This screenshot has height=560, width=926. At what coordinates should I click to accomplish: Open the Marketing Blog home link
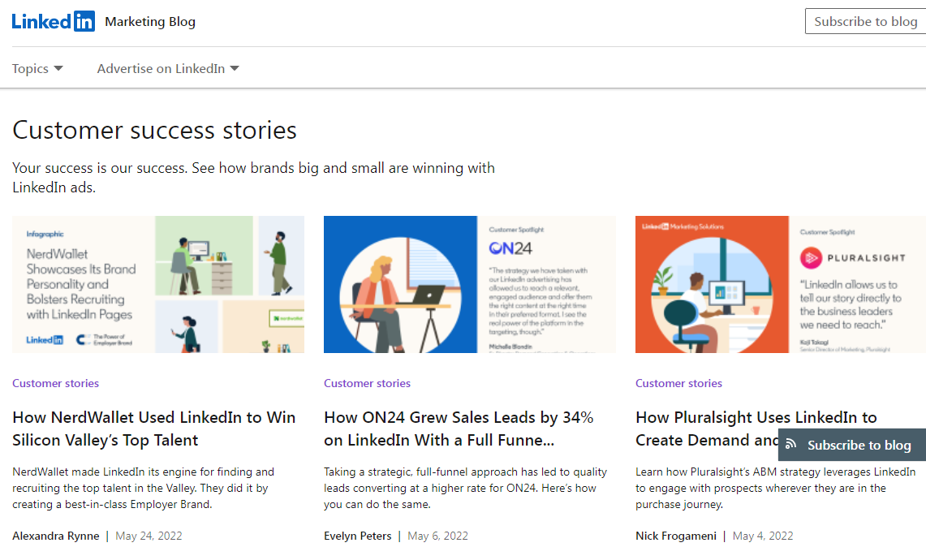[x=150, y=22]
